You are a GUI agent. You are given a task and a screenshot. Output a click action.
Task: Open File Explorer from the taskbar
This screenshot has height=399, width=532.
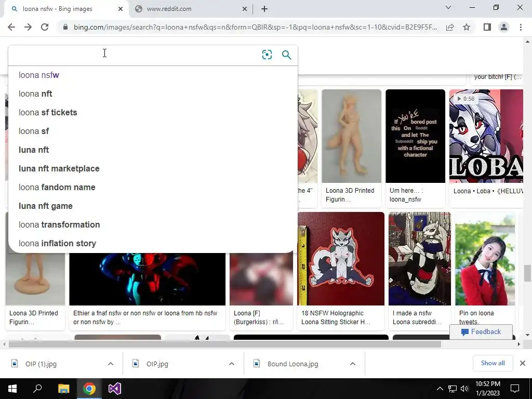[x=63, y=389]
